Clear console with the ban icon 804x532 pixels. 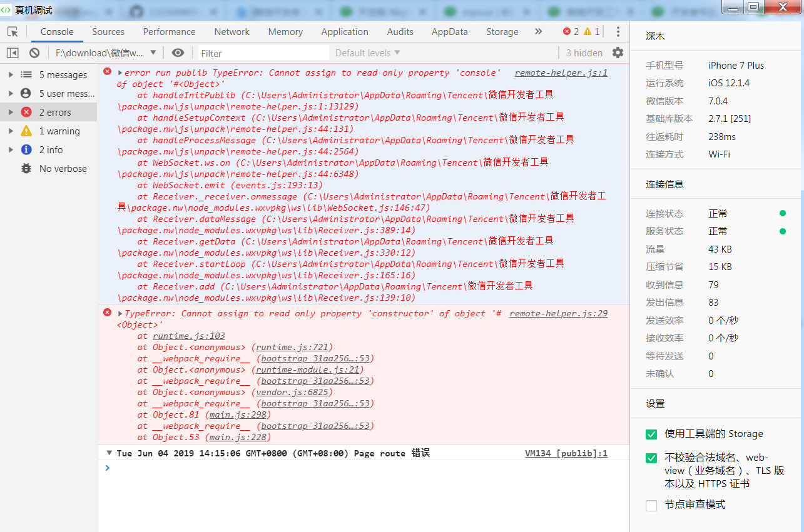coord(34,53)
